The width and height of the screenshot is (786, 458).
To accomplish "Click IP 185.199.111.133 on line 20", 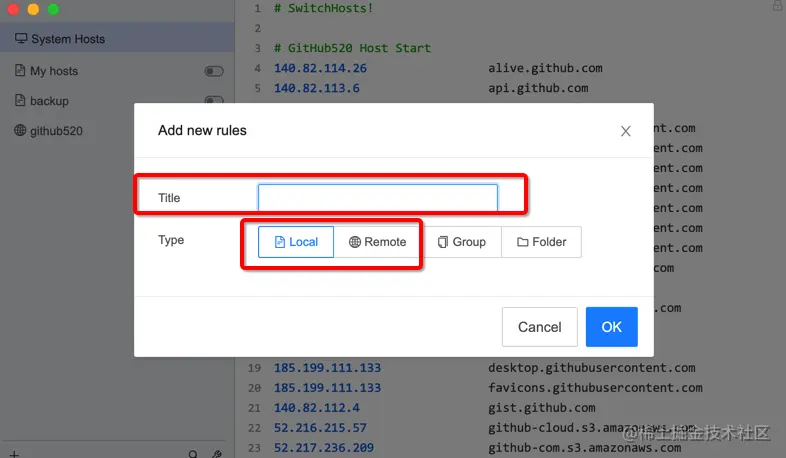I will coord(327,388).
